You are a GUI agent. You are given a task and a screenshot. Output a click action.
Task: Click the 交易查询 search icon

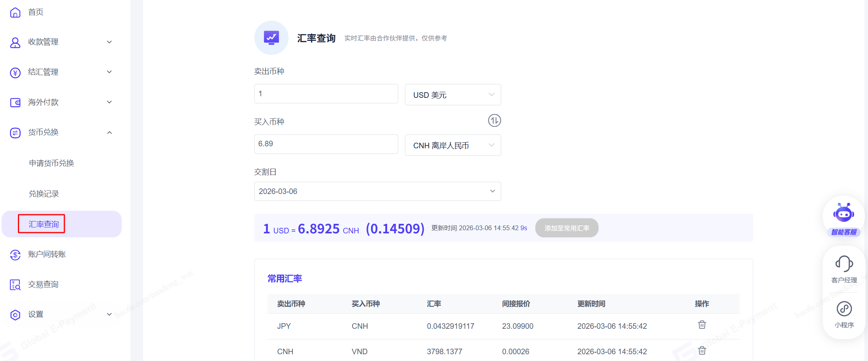click(x=15, y=285)
